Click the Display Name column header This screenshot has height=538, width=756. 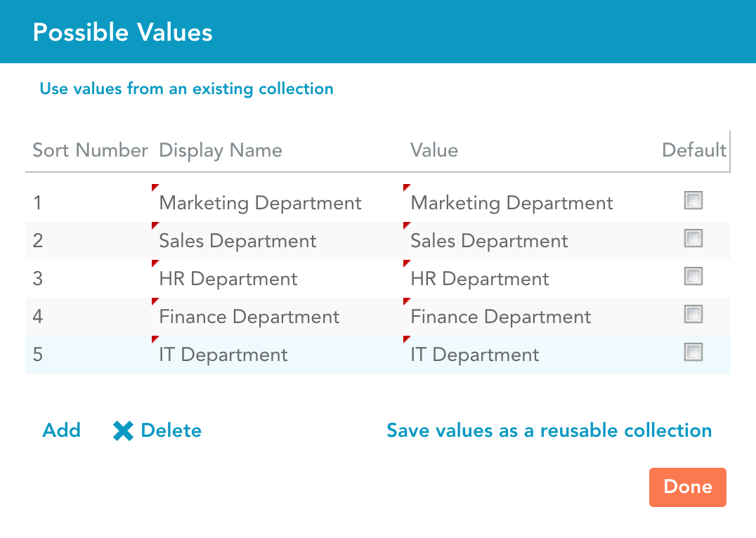(221, 150)
